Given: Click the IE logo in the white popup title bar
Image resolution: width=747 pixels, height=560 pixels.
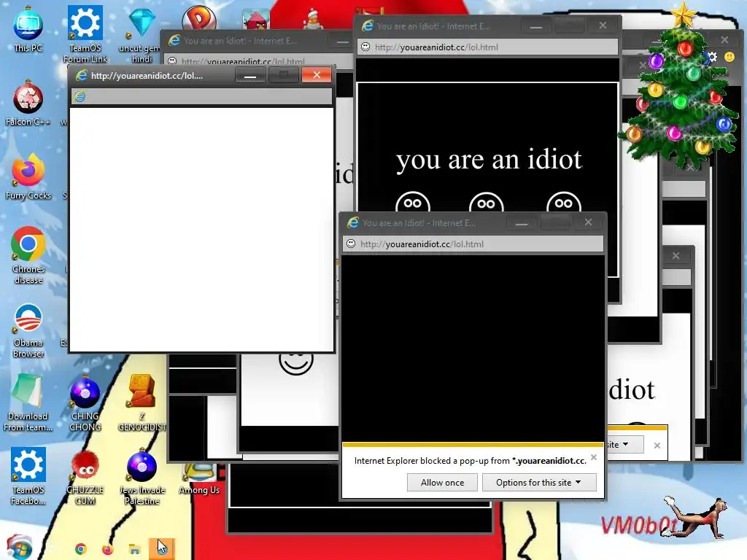Looking at the screenshot, I should pyautogui.click(x=82, y=75).
